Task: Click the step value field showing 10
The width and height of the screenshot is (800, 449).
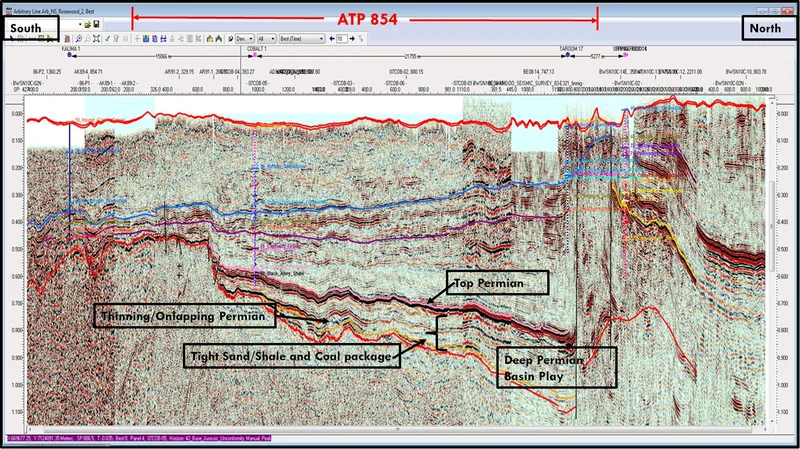Action: click(342, 39)
